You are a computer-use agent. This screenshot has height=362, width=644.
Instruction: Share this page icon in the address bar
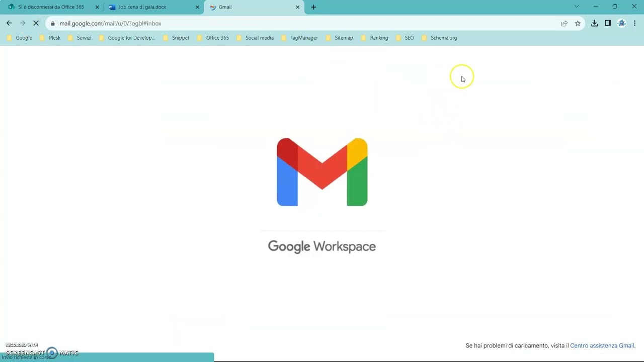point(564,23)
